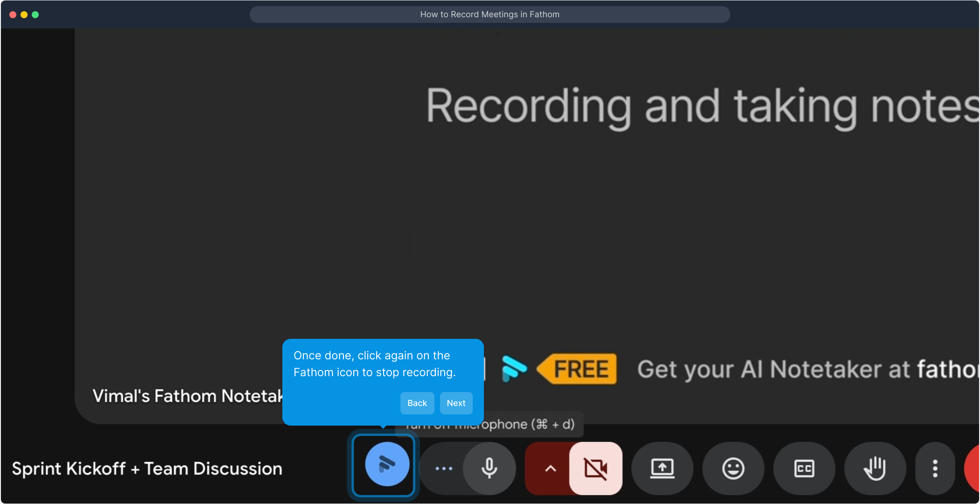Viewport: 980px width, 504px height.
Task: Click the Fathom logo in the banner
Action: (x=514, y=368)
